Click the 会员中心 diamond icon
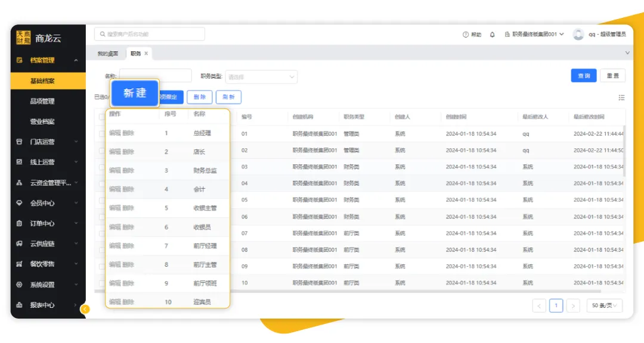The width and height of the screenshot is (644, 343). [x=19, y=202]
